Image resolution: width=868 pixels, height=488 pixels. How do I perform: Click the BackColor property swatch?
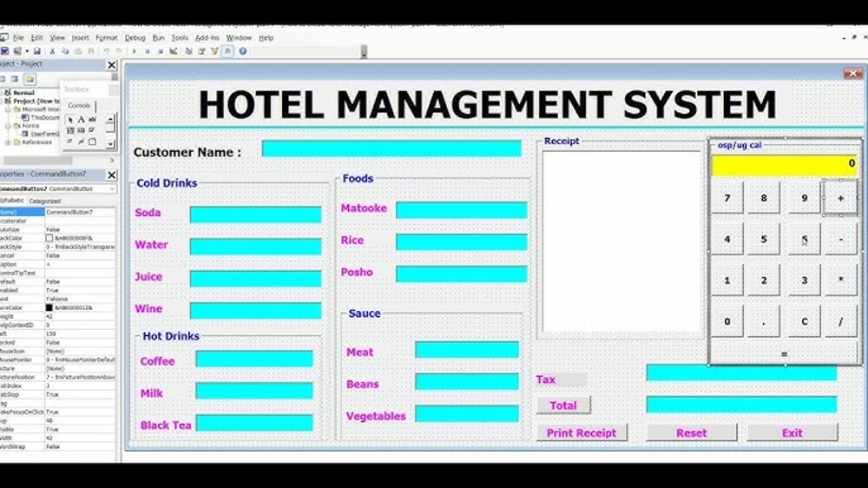click(49, 238)
